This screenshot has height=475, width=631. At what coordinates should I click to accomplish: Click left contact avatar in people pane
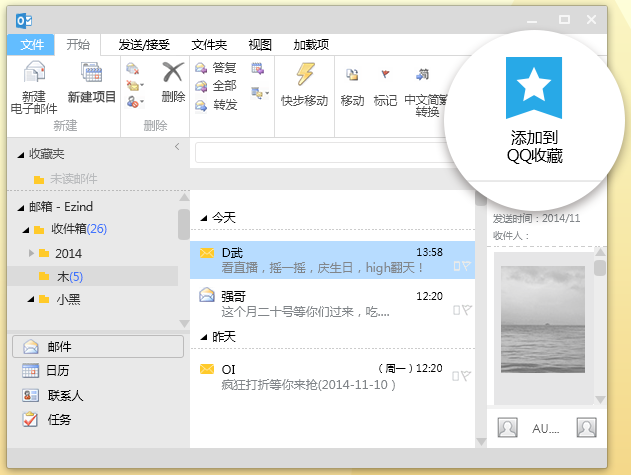(507, 428)
